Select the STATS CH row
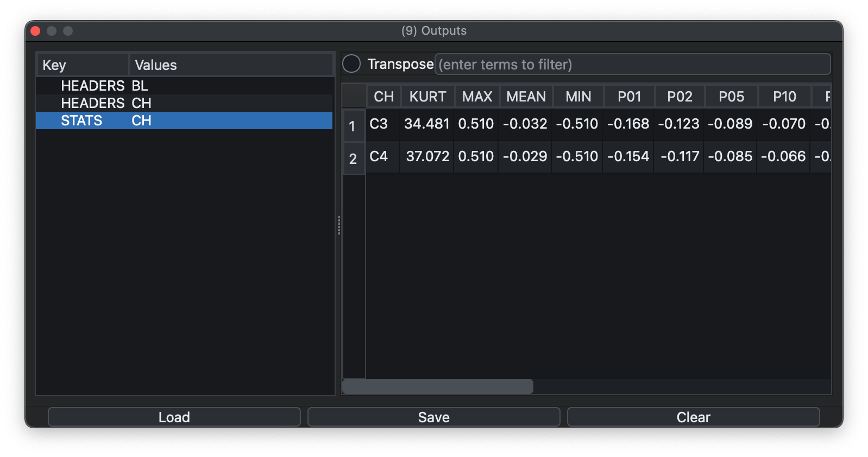This screenshot has width=868, height=457. click(184, 120)
